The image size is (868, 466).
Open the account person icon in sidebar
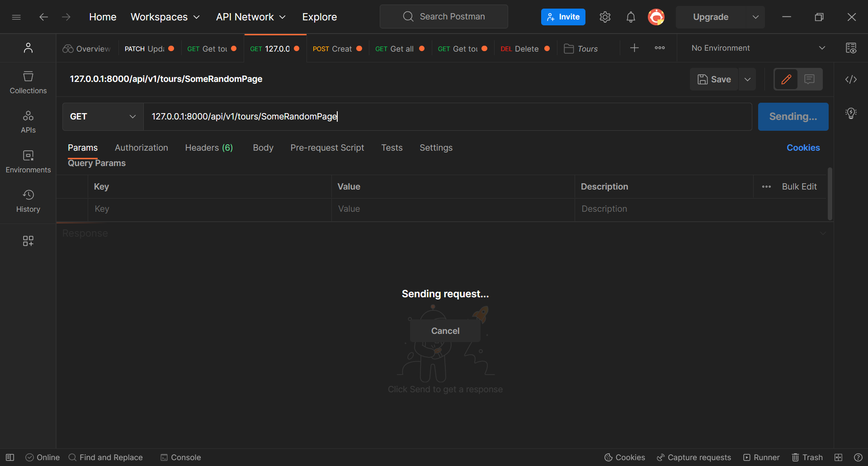click(x=28, y=48)
